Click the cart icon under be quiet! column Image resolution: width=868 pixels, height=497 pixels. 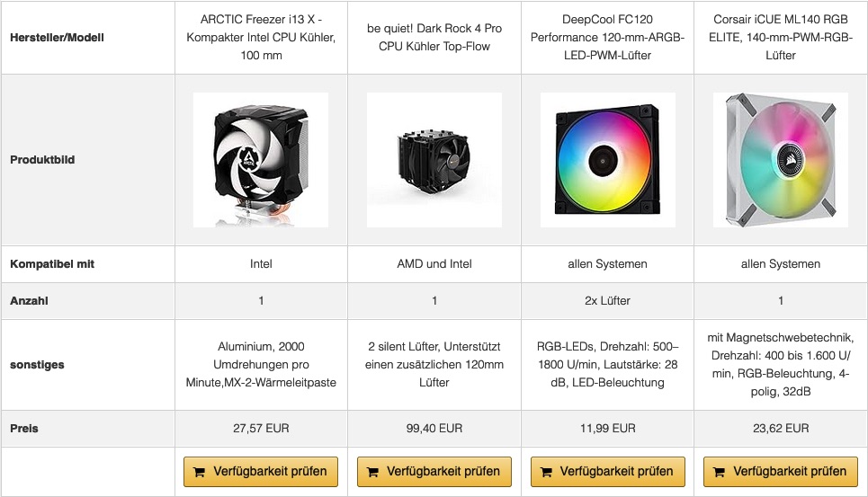click(373, 471)
